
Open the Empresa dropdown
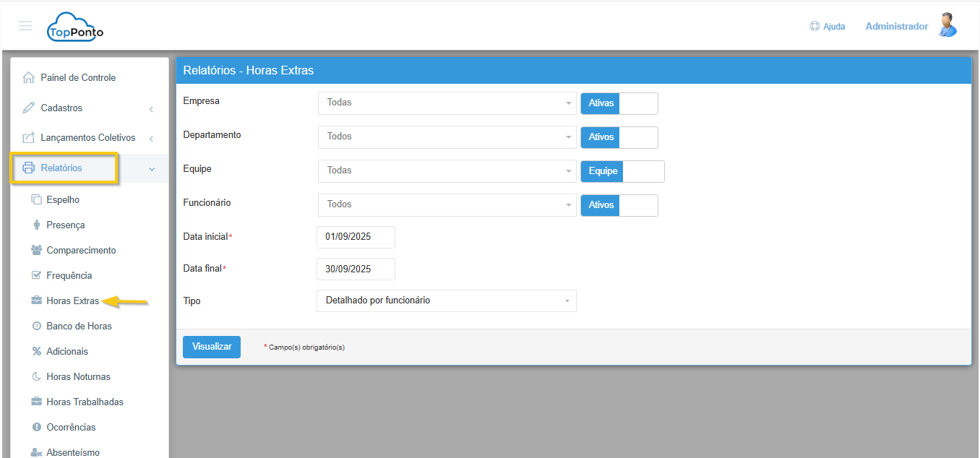point(447,103)
